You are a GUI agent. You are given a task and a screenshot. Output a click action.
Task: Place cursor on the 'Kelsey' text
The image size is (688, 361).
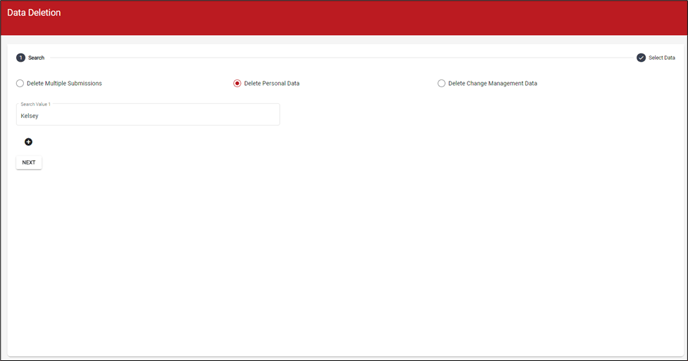point(29,116)
